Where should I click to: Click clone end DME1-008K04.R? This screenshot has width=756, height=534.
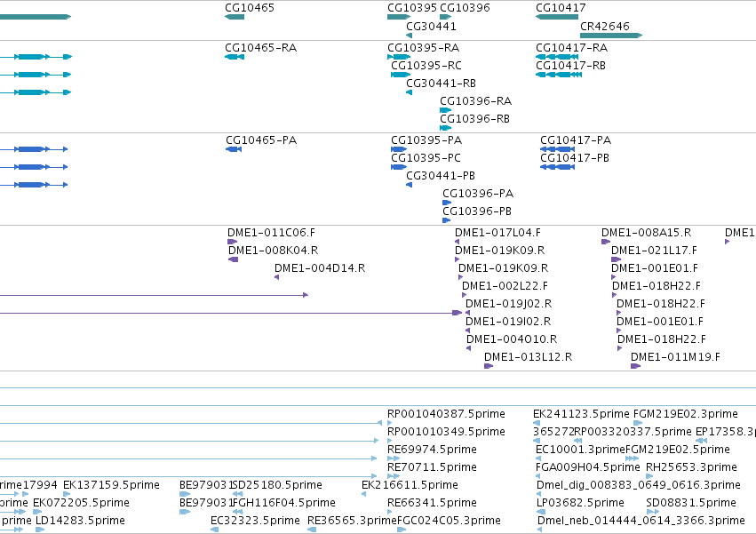click(x=274, y=251)
